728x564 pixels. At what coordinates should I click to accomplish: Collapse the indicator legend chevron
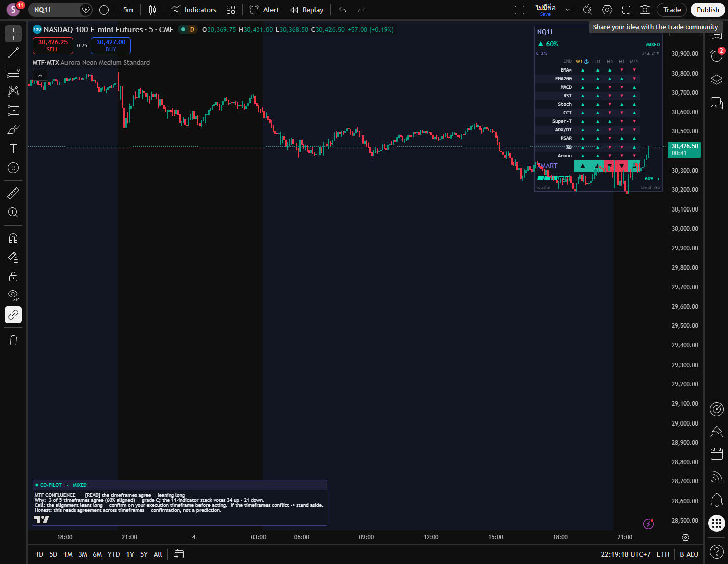pyautogui.click(x=40, y=76)
